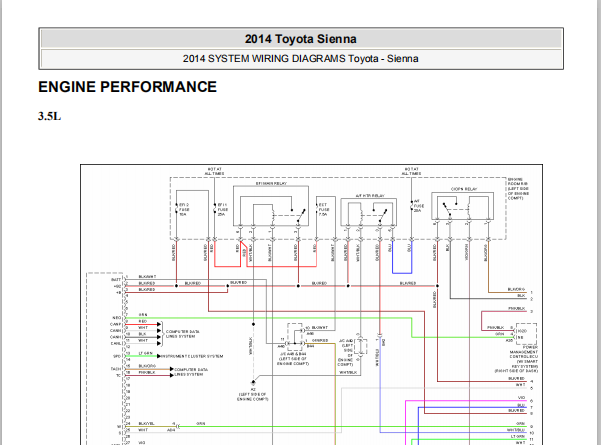
Task: Click the BATT terminal pin label
Action: (116, 277)
